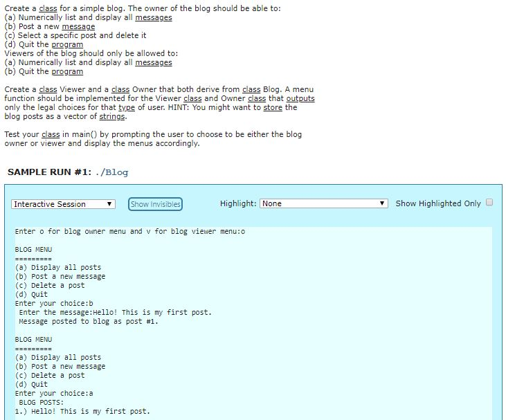Open the 'class' link directly before the word Owner

120,89
